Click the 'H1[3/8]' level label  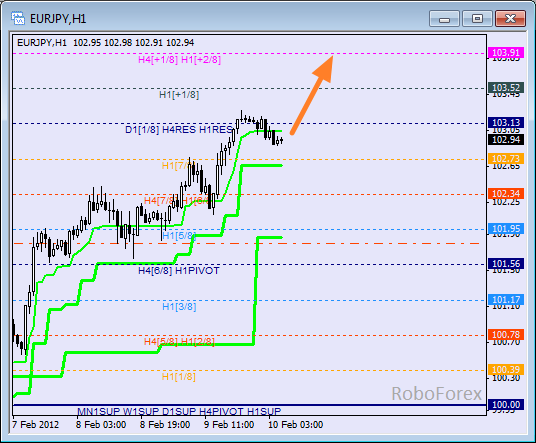[179, 307]
